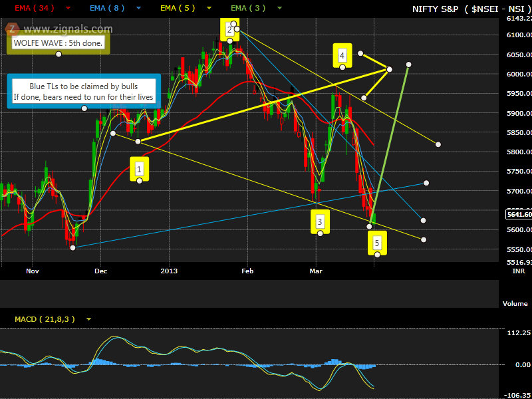The width and height of the screenshot is (532, 399).
Task: Click the MACD ( 21,8,3 ) indicator label
Action: pos(45,319)
